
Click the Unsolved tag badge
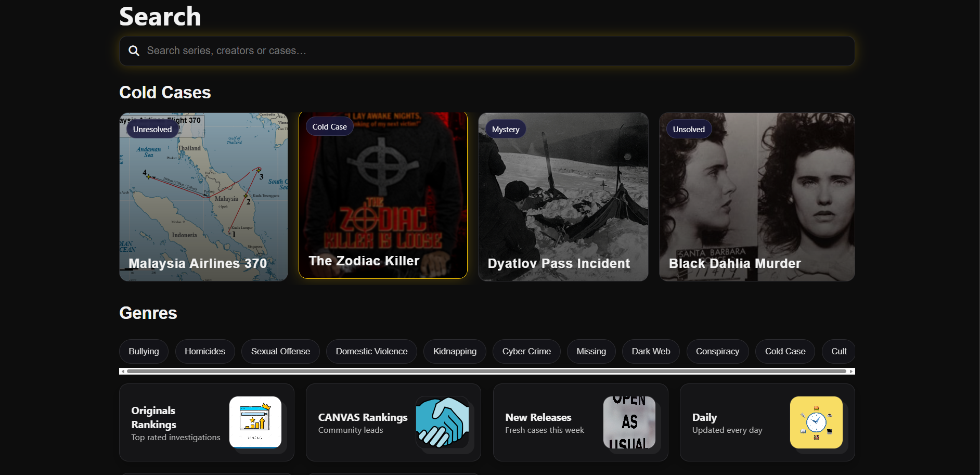coord(688,130)
